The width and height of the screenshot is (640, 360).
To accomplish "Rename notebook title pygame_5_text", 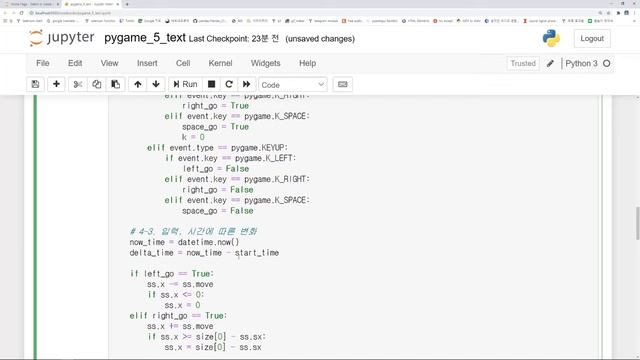I will pos(145,38).
